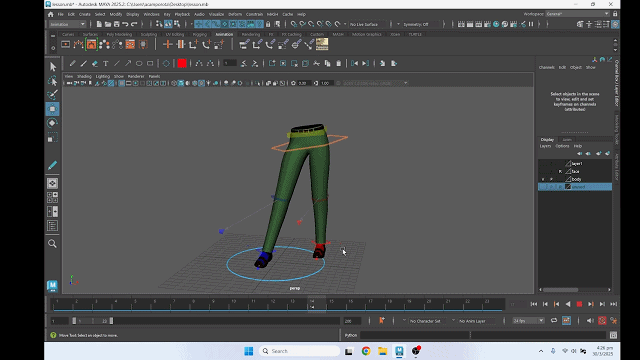Go to end of playback range
Image resolution: width=640 pixels, height=360 pixels.
click(613, 304)
